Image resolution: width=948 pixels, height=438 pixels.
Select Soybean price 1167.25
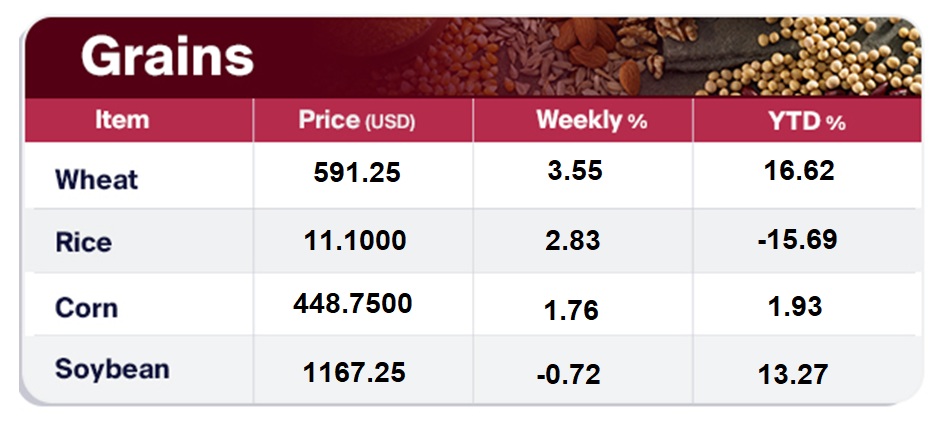click(x=354, y=373)
